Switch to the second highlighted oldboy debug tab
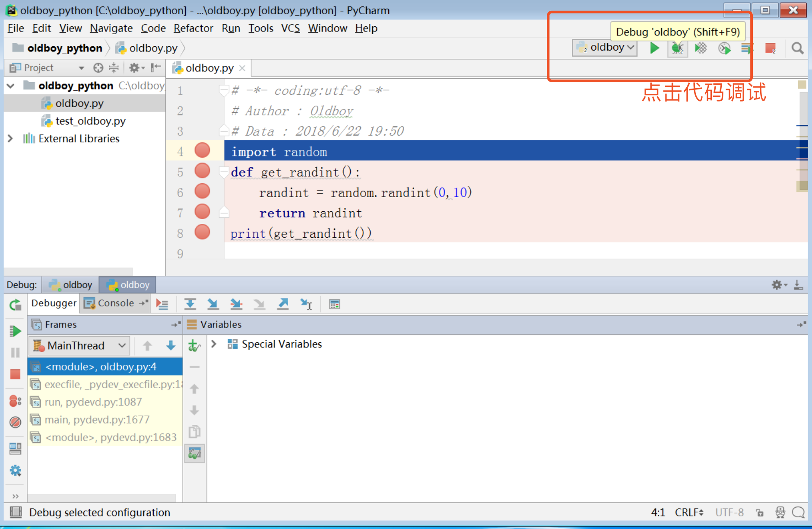 click(x=128, y=285)
